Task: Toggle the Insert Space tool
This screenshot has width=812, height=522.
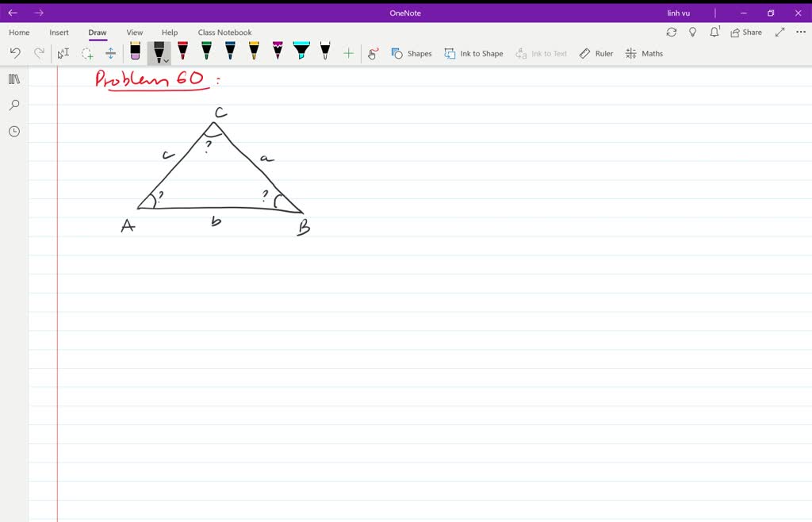Action: (x=111, y=53)
